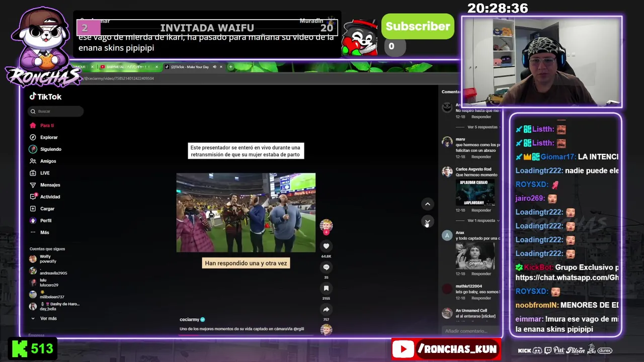Viewport: 644px width, 362px height.
Task: Open the LIVE section
Action: (40, 173)
